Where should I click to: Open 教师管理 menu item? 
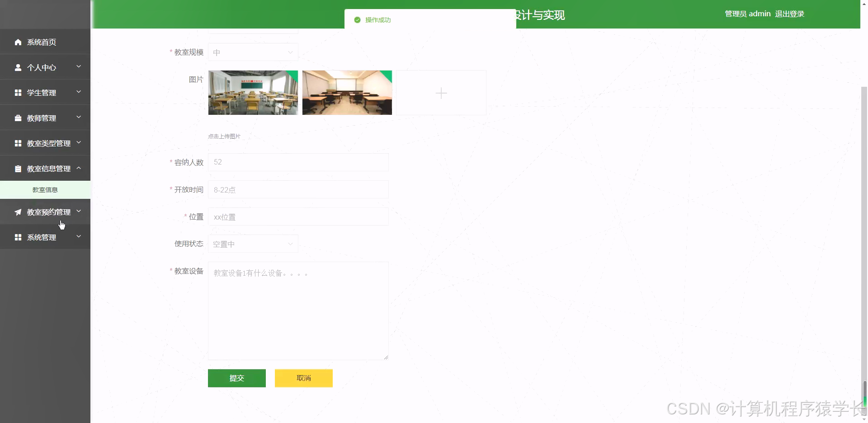pos(45,118)
